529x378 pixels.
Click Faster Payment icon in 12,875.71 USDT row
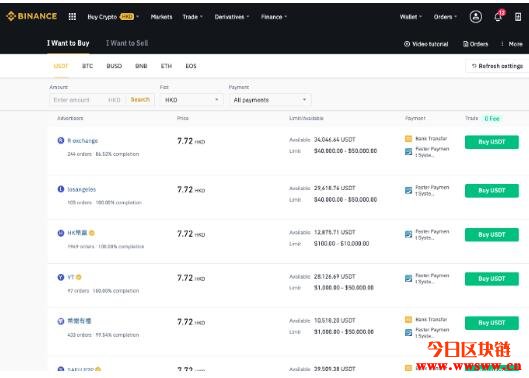(x=408, y=234)
